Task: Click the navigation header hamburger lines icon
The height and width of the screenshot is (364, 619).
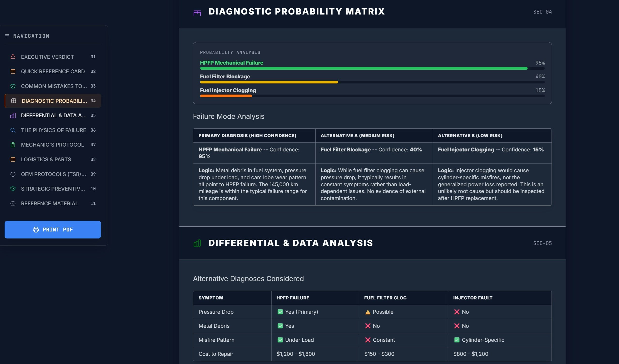Action: point(7,36)
